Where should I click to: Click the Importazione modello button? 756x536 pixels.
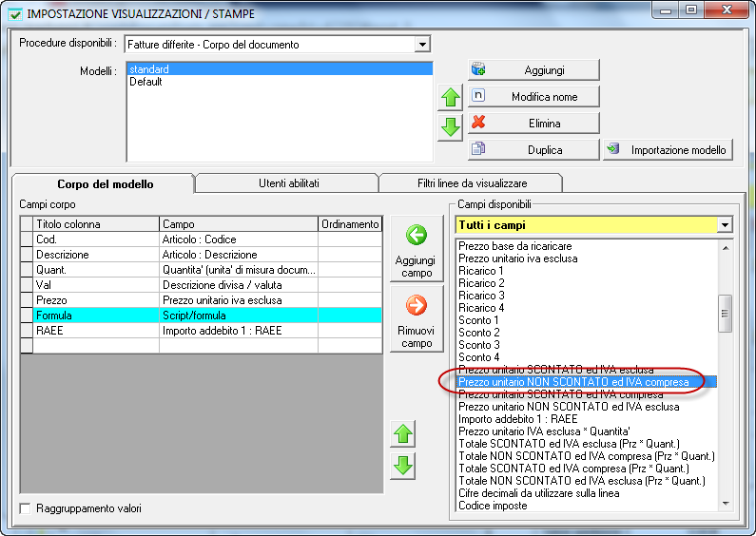[668, 150]
